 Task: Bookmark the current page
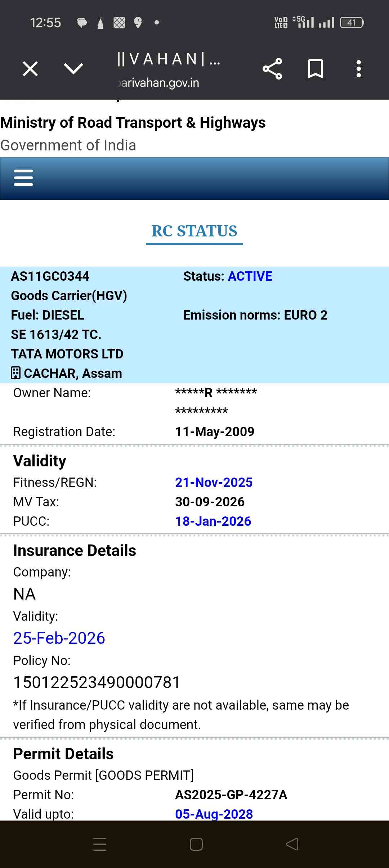(x=316, y=69)
